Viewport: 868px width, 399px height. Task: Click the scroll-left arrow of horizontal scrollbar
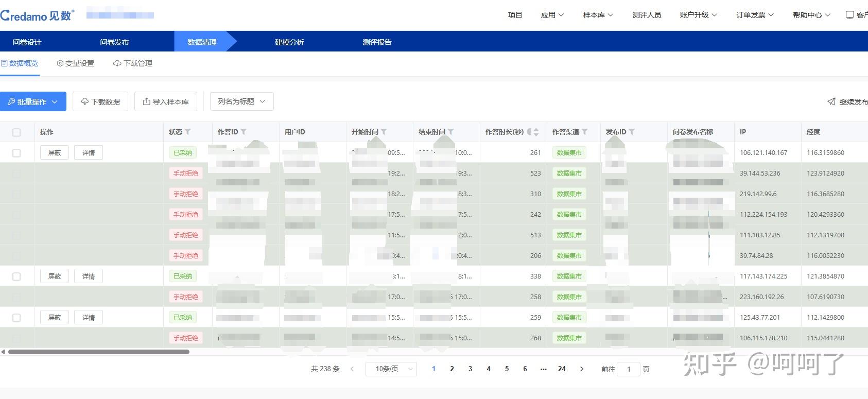[3, 352]
